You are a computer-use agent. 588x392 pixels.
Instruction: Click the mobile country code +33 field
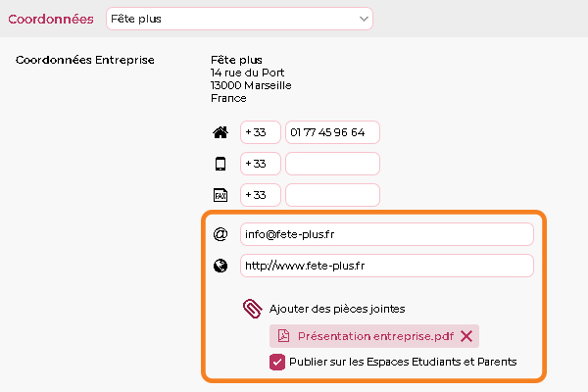point(261,164)
